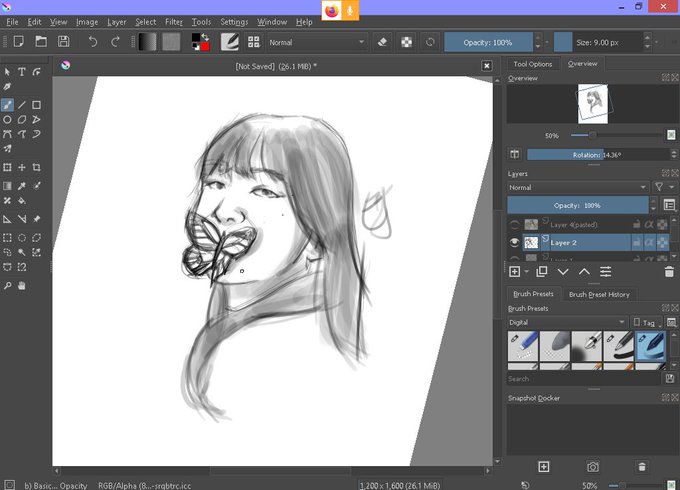Viewport: 680px width, 490px height.
Task: Toggle alpha inheritance on Layer 2
Action: pos(649,243)
